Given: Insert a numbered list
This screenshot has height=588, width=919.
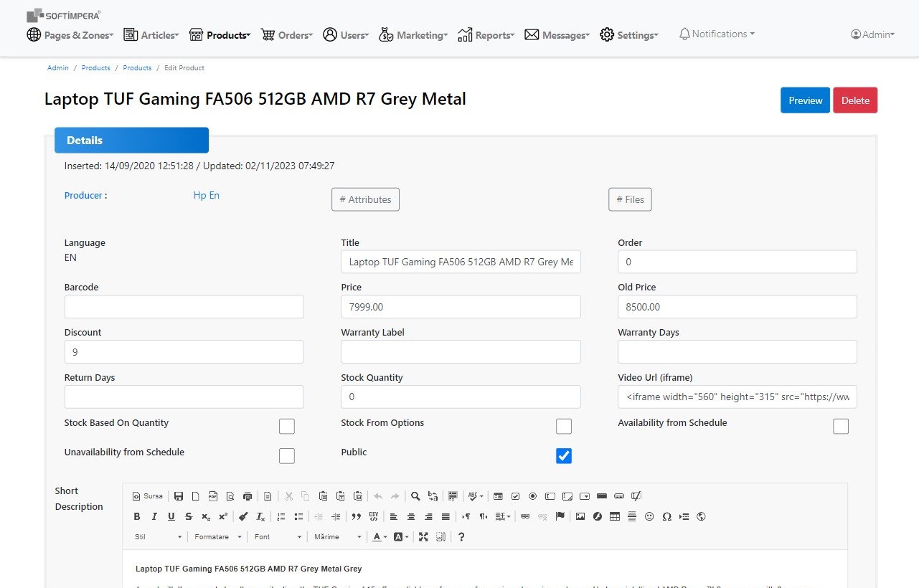Looking at the screenshot, I should [x=281, y=516].
